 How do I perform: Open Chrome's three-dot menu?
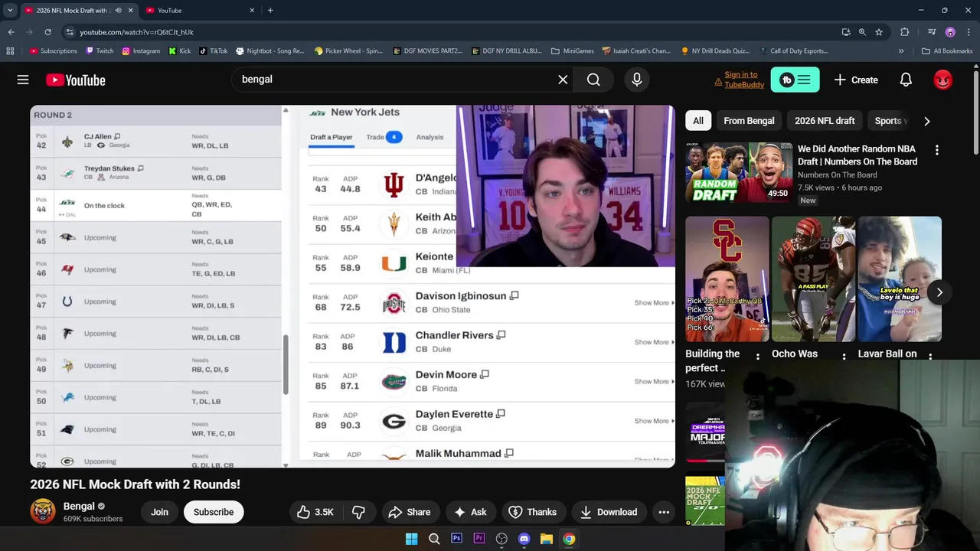click(x=969, y=32)
